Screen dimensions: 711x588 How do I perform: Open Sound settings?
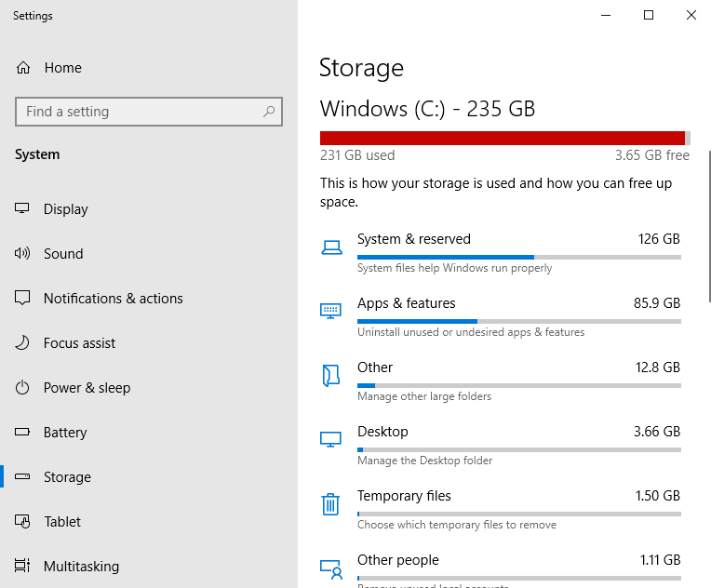(149, 253)
